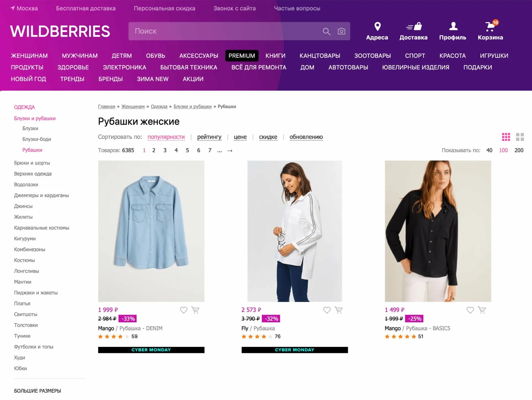Go to next page arrow
The image size is (532, 400).
pos(230,151)
